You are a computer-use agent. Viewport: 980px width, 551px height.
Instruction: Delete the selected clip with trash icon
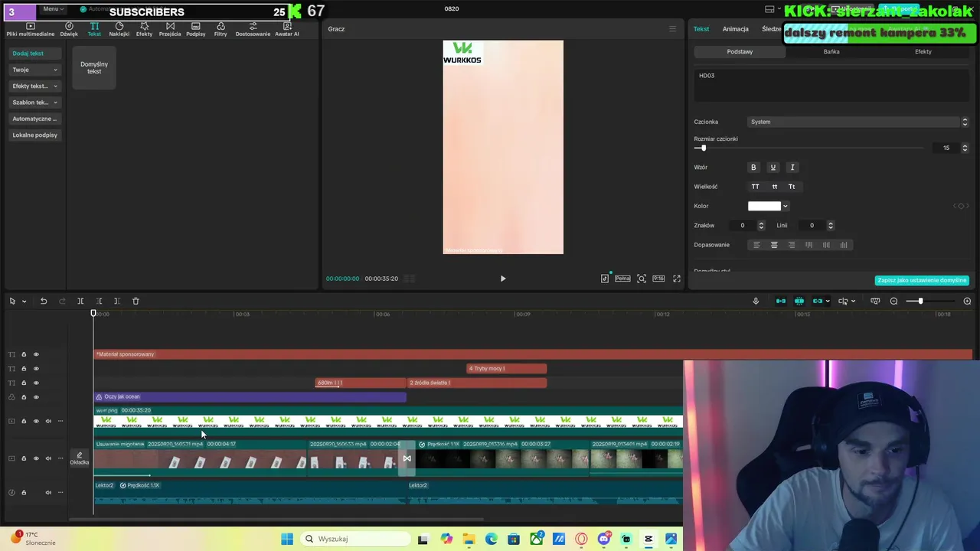tap(136, 301)
